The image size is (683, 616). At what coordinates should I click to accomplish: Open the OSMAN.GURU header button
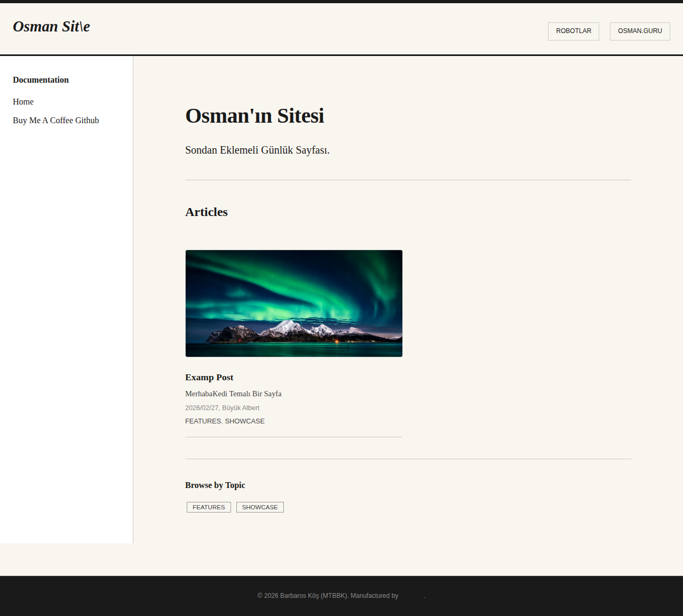point(640,31)
